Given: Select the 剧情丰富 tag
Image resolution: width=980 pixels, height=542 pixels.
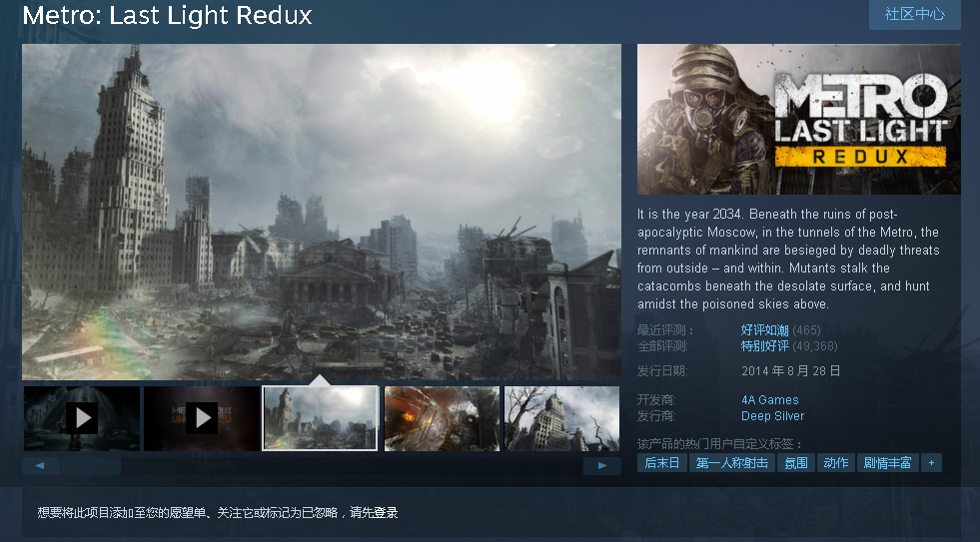Looking at the screenshot, I should point(887,463).
